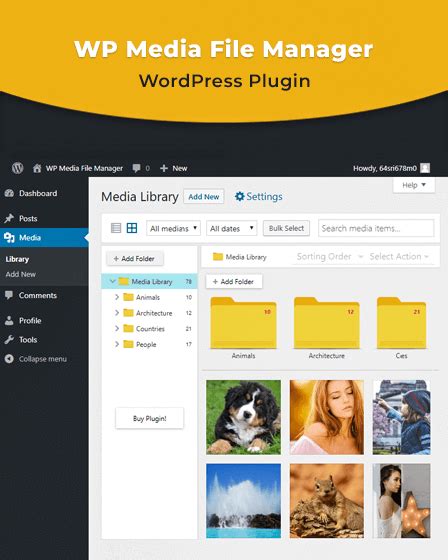Click the Bulk Select button
The width and height of the screenshot is (448, 560).
coord(286,228)
